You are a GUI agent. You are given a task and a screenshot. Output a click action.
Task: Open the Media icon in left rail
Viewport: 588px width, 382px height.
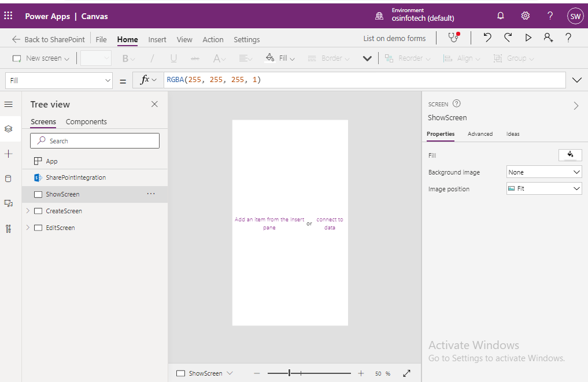tap(8, 203)
